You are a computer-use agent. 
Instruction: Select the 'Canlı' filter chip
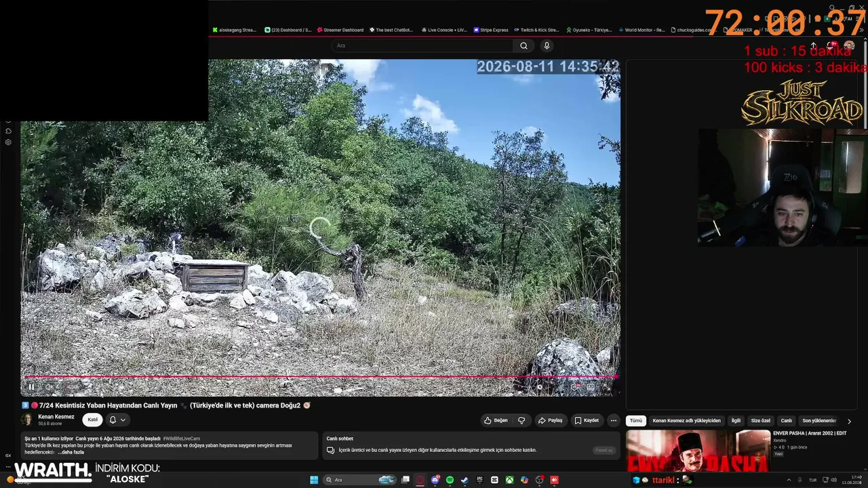click(787, 421)
